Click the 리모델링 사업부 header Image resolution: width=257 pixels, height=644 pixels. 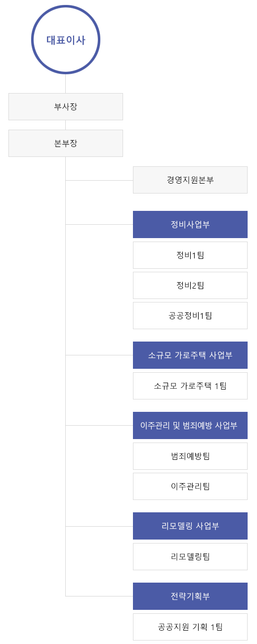pos(190,526)
